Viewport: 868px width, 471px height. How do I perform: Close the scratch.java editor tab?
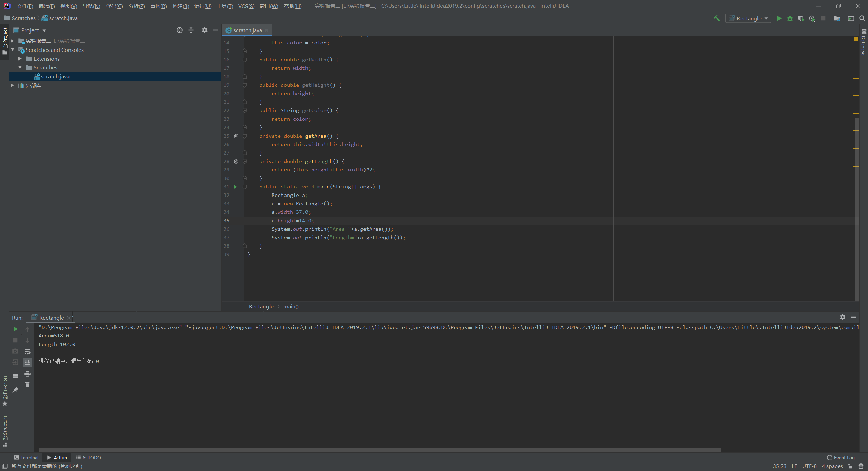pos(267,30)
